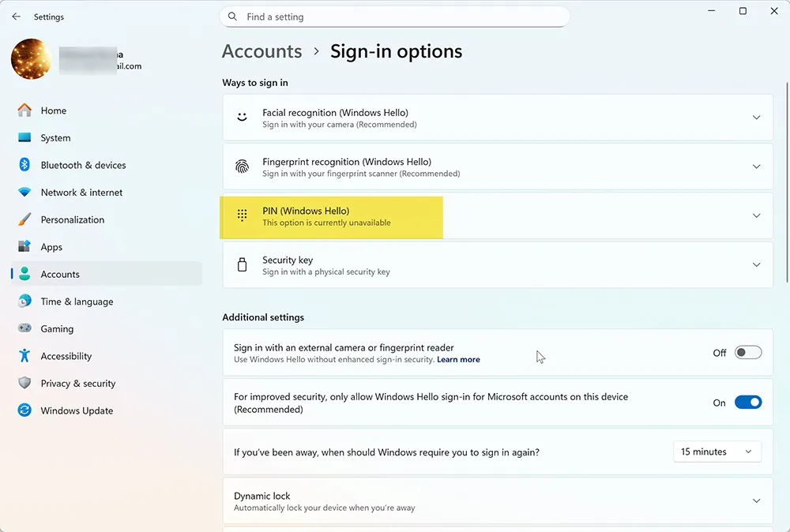
Task: Click the Find a setting search box
Action: pos(395,16)
